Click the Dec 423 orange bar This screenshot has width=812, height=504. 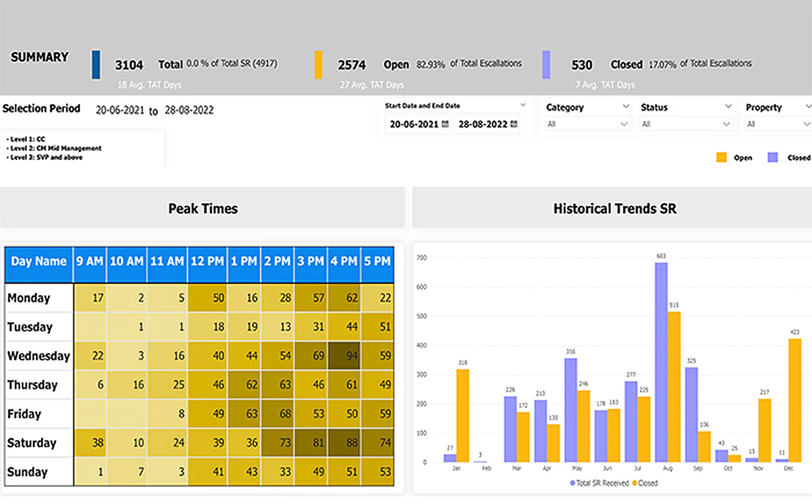click(x=795, y=400)
